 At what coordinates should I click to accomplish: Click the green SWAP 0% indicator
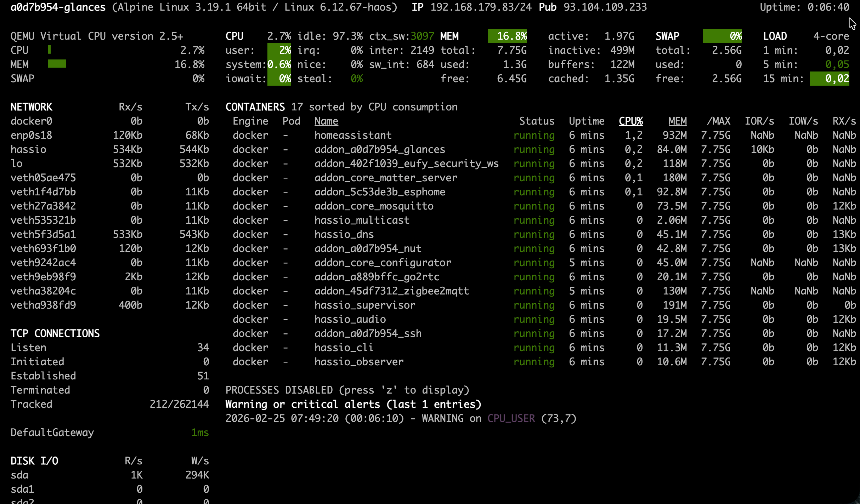coord(722,36)
